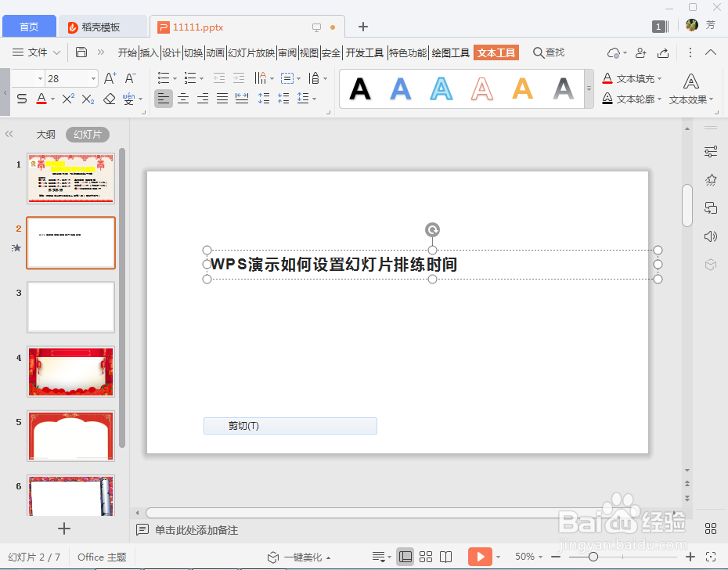Click the numbered list icon
The height and width of the screenshot is (570, 728).
tap(191, 78)
